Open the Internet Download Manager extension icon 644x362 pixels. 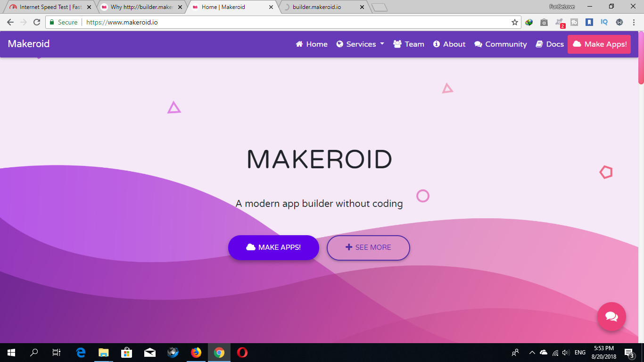pos(529,22)
